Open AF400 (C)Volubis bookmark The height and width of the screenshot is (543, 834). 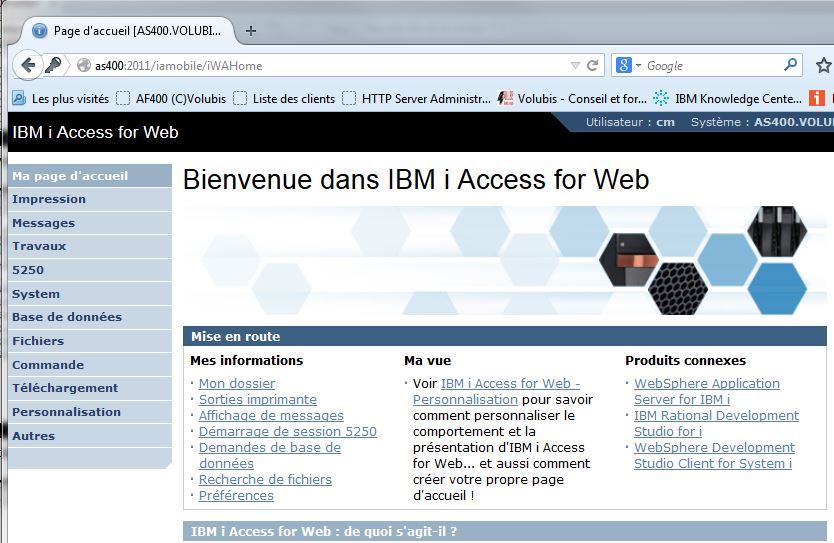click(171, 98)
